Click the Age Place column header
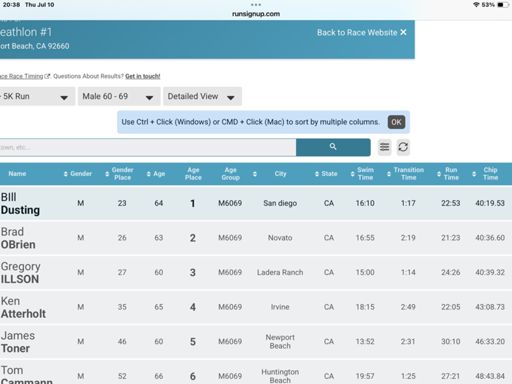The height and width of the screenshot is (384, 512). pyautogui.click(x=193, y=174)
